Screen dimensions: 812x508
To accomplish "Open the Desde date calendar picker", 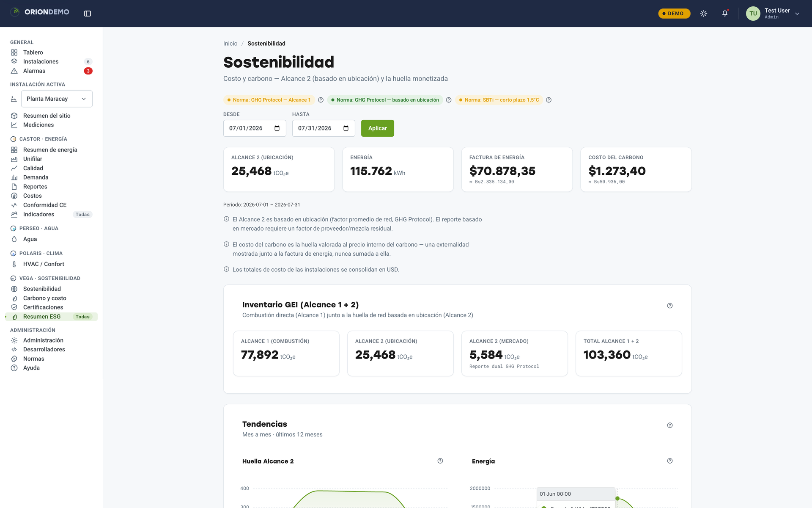I will 277,128.
